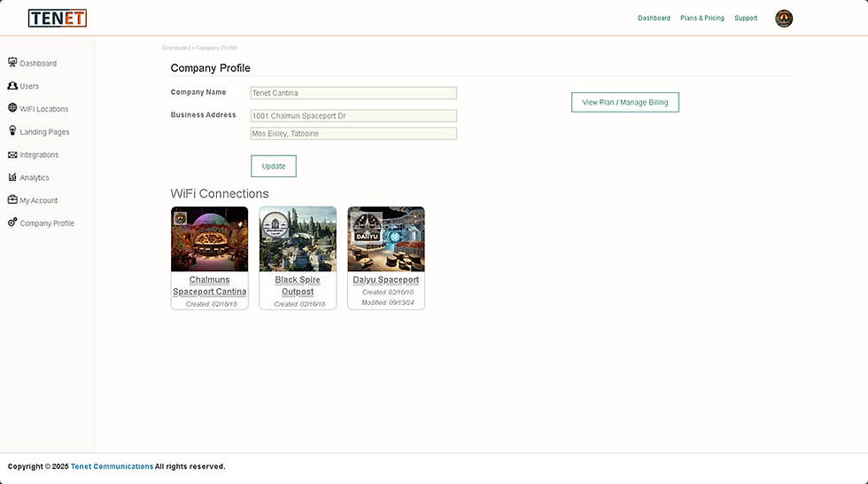Click the Daiyu Spaceport thumbnail image
The height and width of the screenshot is (484, 868).
pos(386,239)
